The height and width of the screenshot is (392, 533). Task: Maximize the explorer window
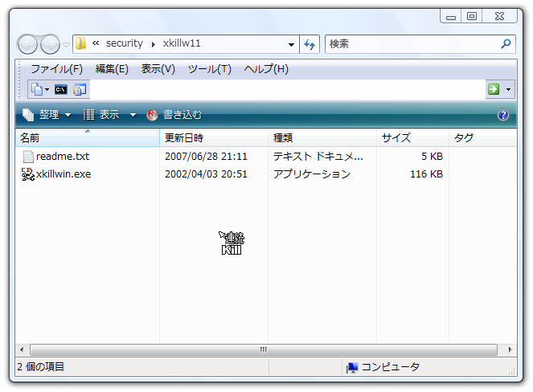point(472,16)
